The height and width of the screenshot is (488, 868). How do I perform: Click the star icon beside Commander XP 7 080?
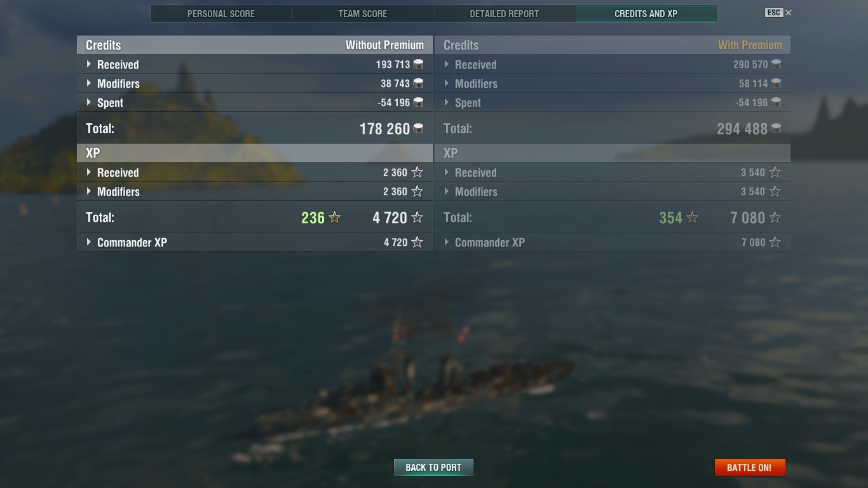click(775, 242)
